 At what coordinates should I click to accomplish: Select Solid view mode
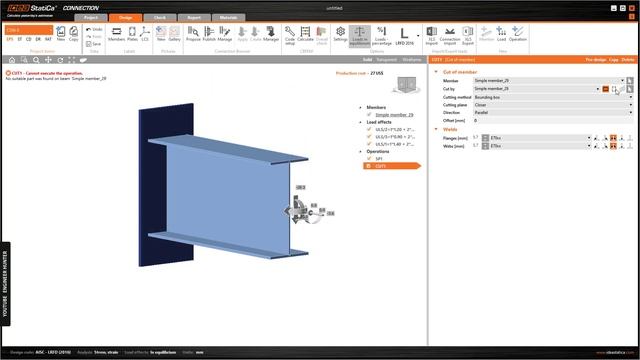pyautogui.click(x=367, y=60)
